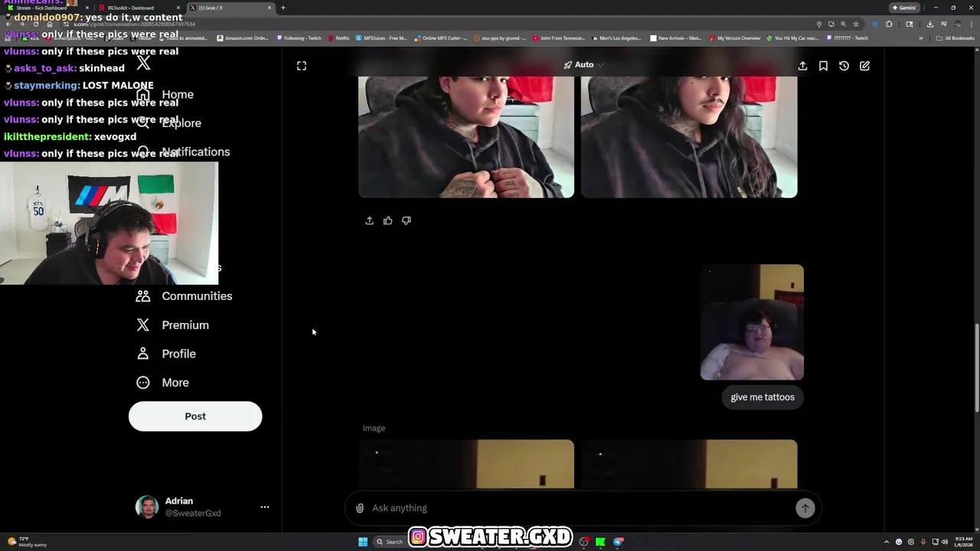Open green Kick app in taskbar
This screenshot has height=551, width=980.
point(601,542)
